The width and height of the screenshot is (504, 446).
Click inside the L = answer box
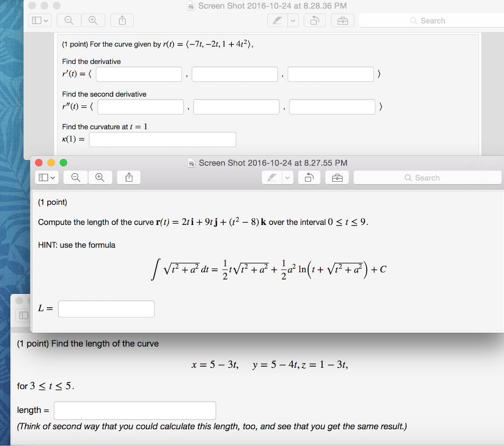106,309
